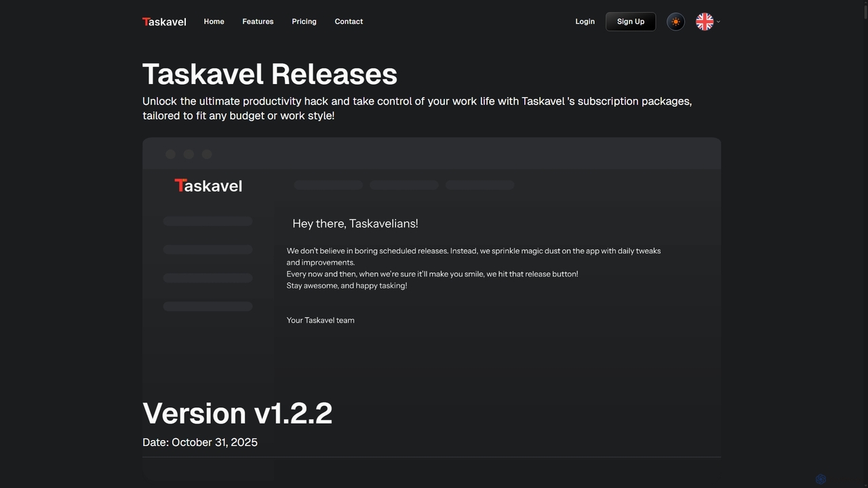Open the Home nav link
868x488 pixels.
click(x=214, y=22)
